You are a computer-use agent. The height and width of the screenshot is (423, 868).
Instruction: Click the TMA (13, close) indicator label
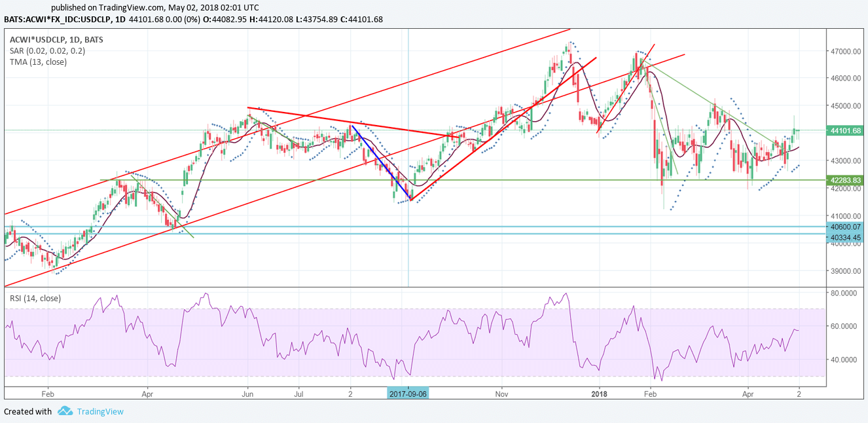point(38,62)
